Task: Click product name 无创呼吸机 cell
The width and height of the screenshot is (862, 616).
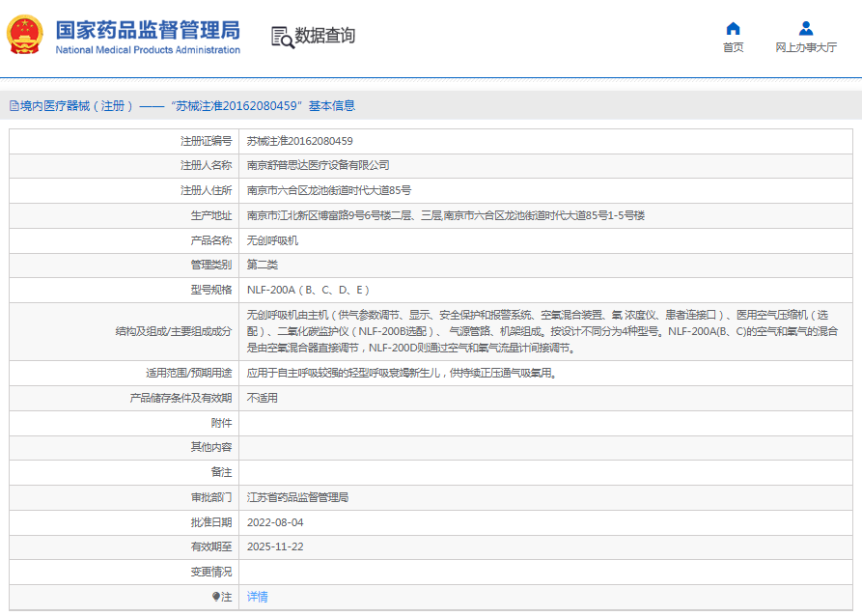Action: point(273,240)
